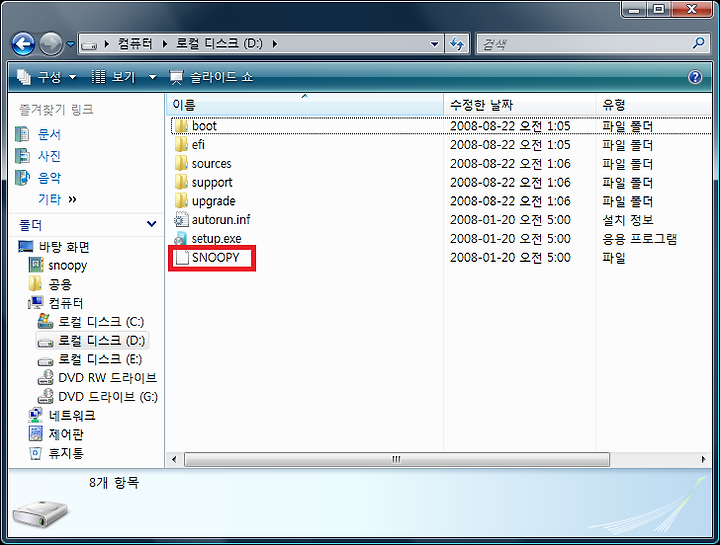Click the greyed Forward arrow button
720x545 pixels.
pyautogui.click(x=51, y=44)
